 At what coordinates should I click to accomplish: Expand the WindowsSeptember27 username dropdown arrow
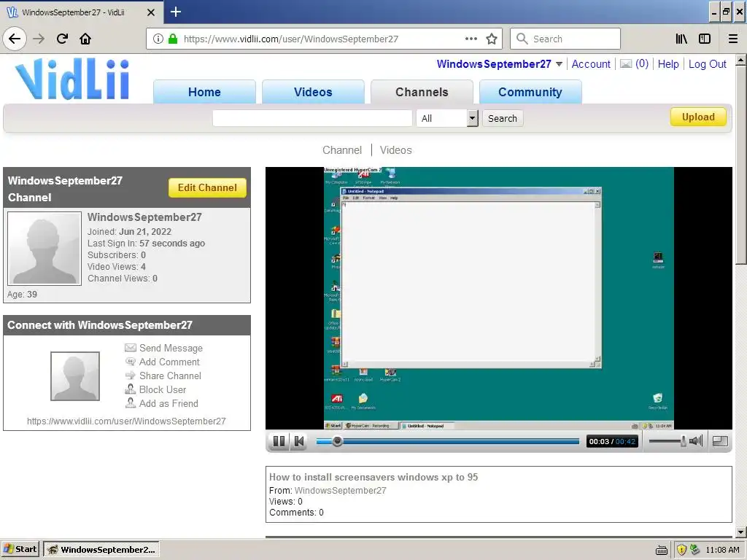[560, 64]
